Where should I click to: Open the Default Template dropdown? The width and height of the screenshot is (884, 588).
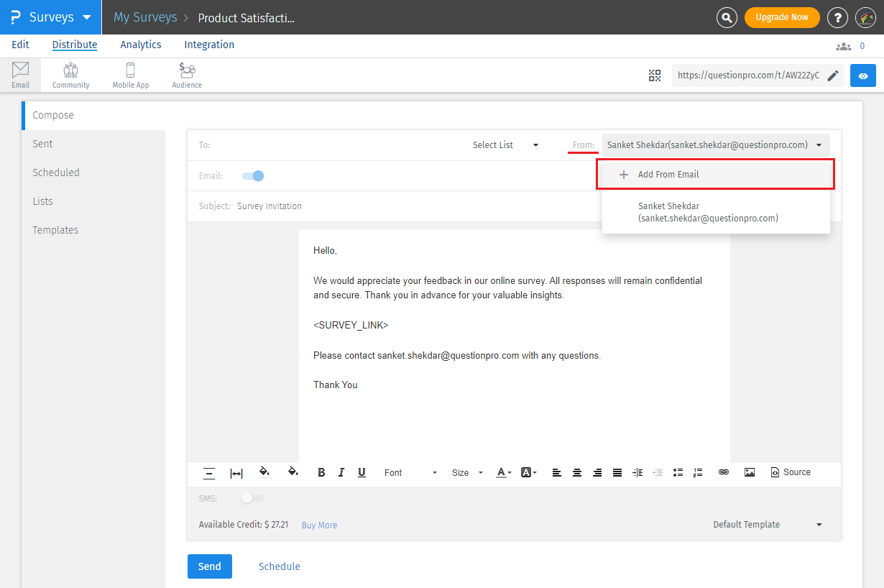pyautogui.click(x=768, y=525)
